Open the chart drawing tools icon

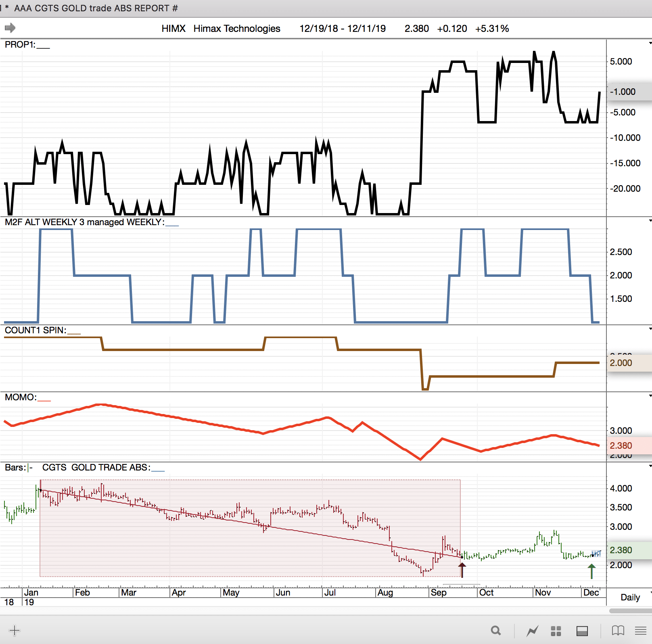coord(533,630)
